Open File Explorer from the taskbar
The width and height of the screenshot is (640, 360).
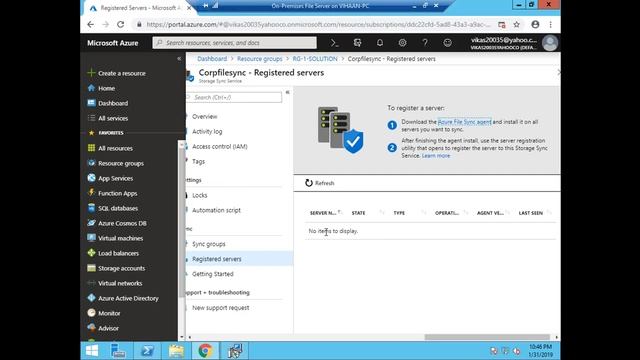point(176,351)
